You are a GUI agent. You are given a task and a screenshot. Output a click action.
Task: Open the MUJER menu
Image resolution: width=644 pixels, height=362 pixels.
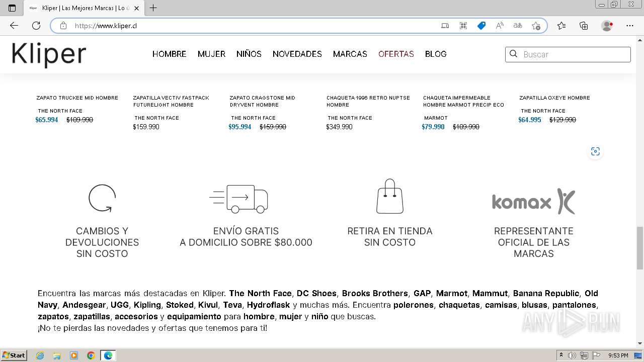pyautogui.click(x=211, y=54)
